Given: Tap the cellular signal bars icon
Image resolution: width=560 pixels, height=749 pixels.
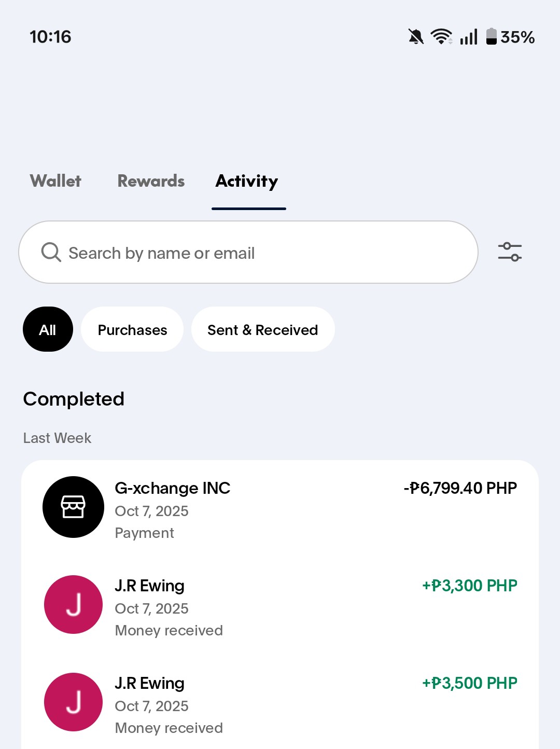Looking at the screenshot, I should (469, 37).
